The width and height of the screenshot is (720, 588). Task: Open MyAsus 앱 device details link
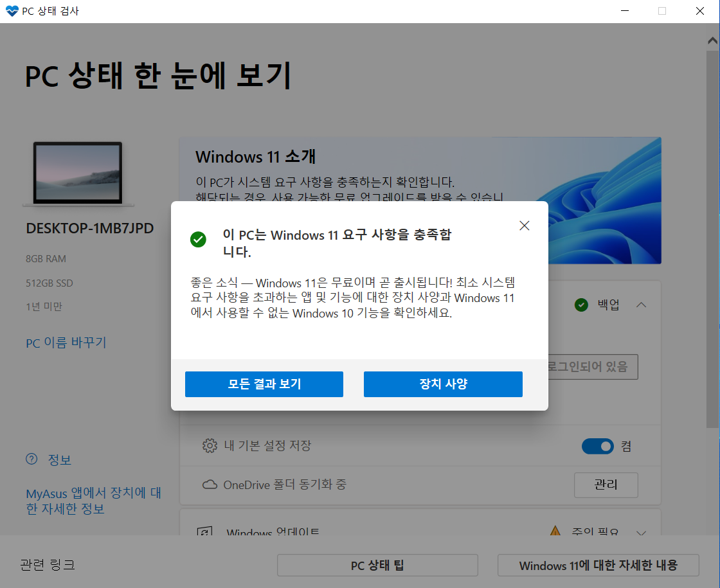[94, 501]
